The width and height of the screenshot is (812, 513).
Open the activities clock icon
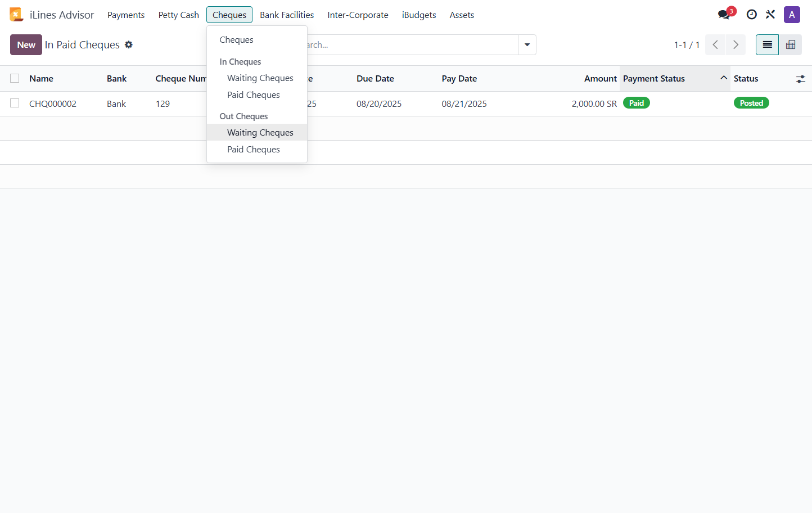click(x=751, y=15)
